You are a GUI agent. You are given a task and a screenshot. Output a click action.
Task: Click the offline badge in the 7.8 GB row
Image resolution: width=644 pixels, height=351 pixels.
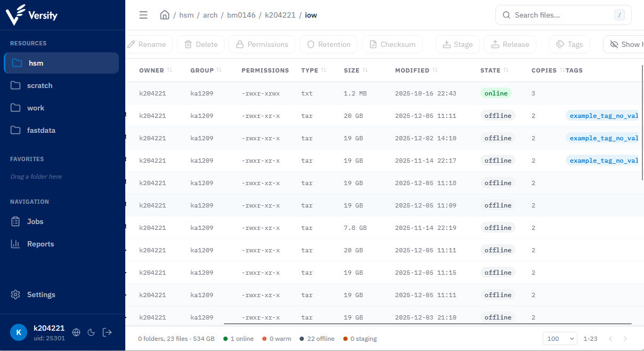click(498, 228)
